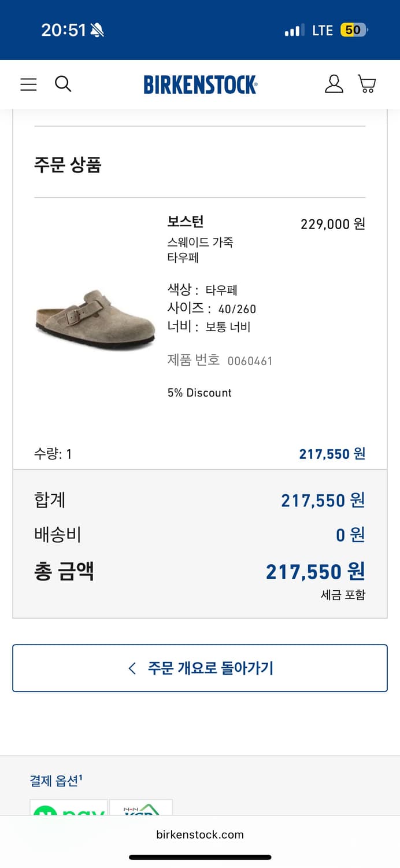Tap the battery level indicator
This screenshot has height=868, width=400.
(x=354, y=30)
